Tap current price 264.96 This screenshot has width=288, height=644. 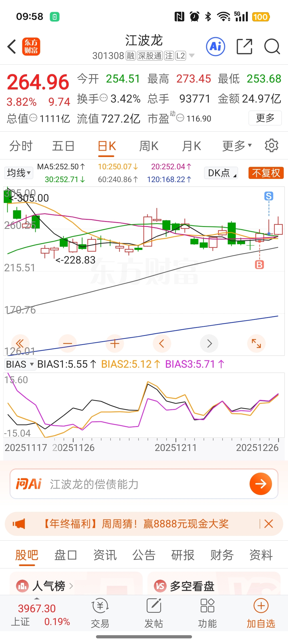38,82
